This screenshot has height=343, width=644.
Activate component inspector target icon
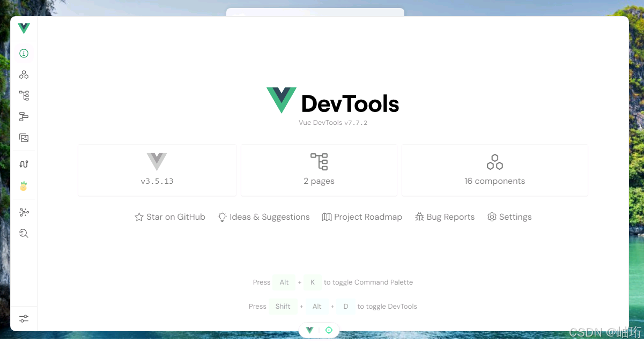pyautogui.click(x=329, y=330)
